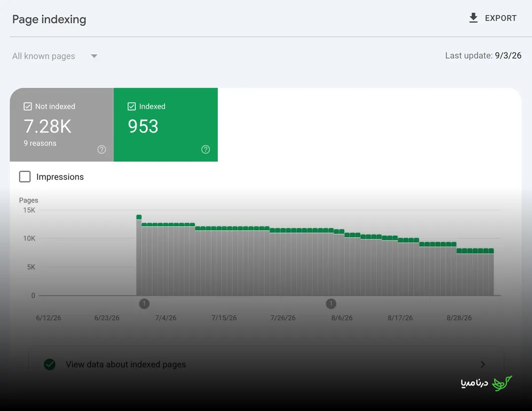Uncheck the Not indexed checkbox
The image size is (532, 411).
[28, 106]
